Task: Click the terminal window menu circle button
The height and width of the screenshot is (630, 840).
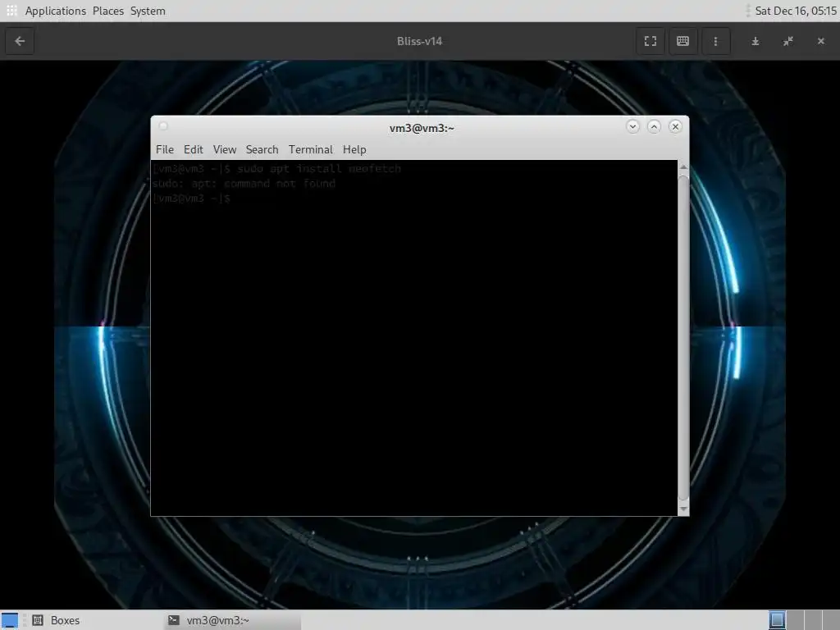Action: coord(163,126)
